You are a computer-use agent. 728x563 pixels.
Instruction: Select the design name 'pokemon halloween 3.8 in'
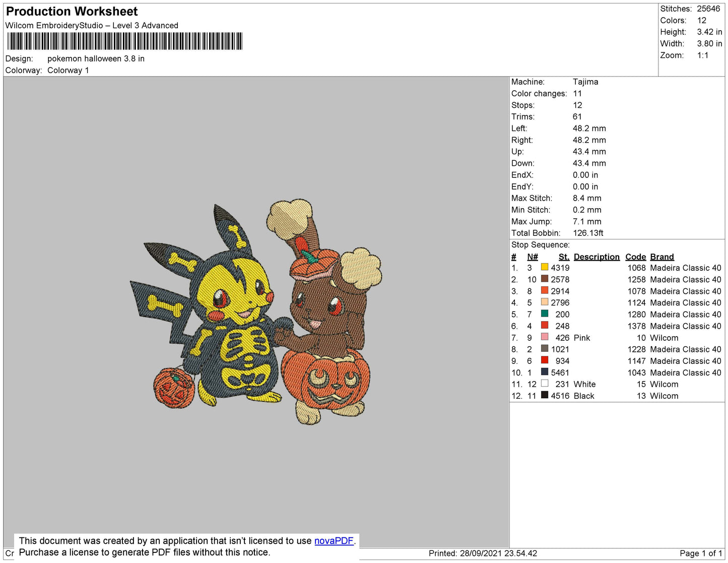96,58
